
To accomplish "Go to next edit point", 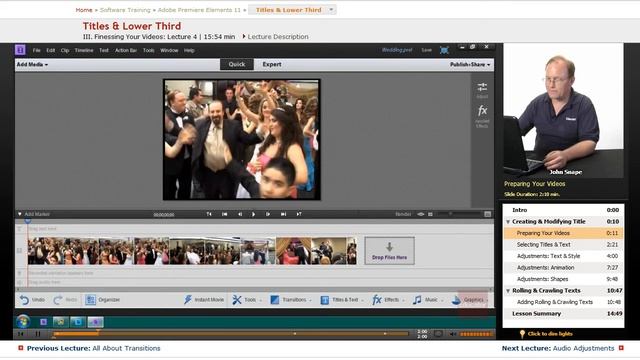I will 283,214.
